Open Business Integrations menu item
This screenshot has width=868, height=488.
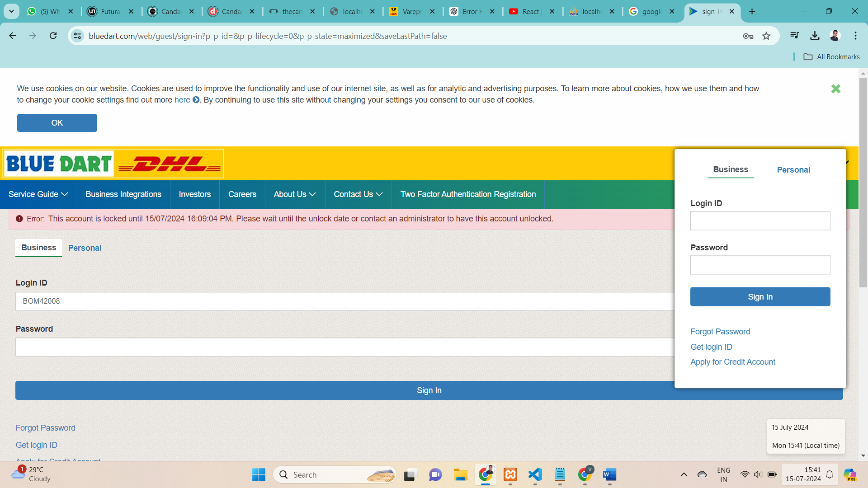[x=123, y=194]
